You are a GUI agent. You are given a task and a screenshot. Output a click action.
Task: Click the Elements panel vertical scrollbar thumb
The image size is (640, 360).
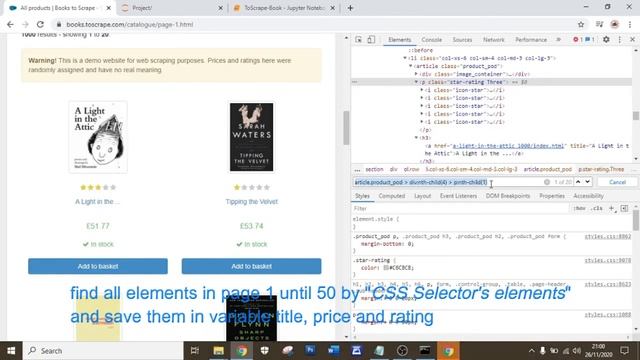click(636, 116)
